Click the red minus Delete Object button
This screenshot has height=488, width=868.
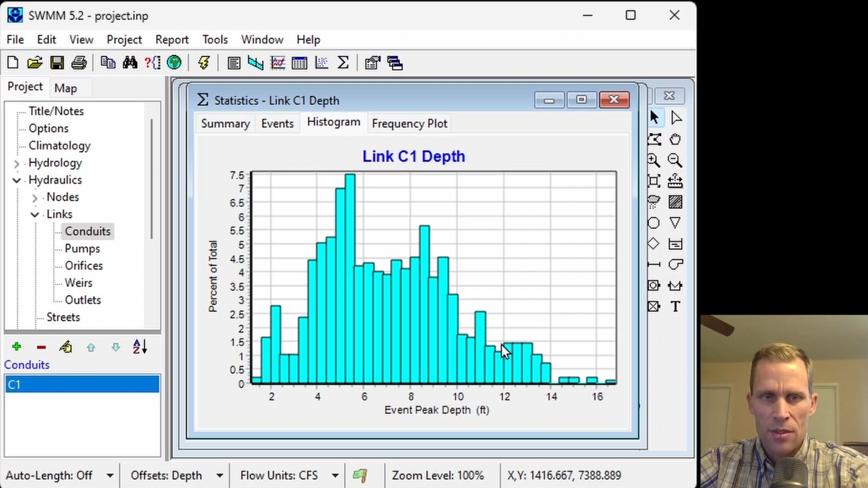[41, 347]
